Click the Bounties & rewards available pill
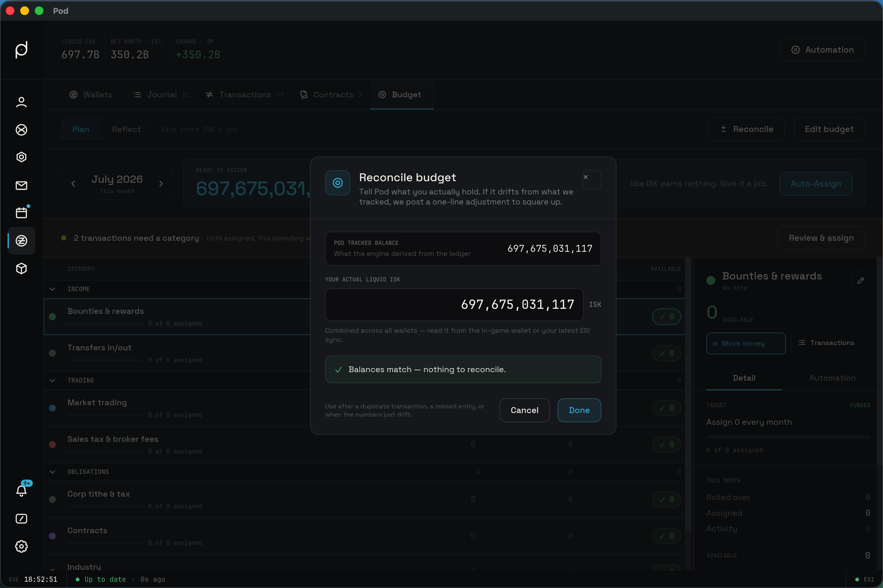The height and width of the screenshot is (588, 883). coord(666,317)
